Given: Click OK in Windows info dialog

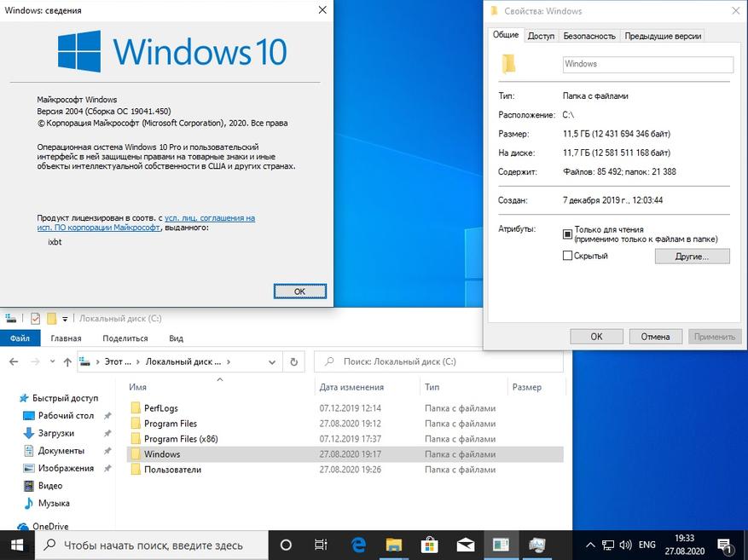Looking at the screenshot, I should click(x=299, y=292).
